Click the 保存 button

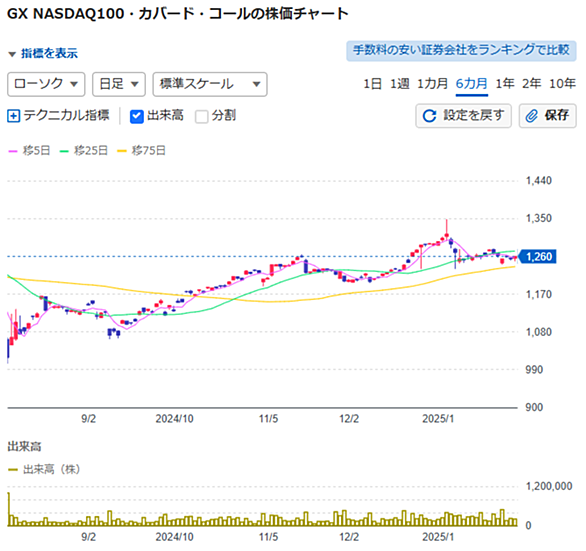click(x=548, y=116)
